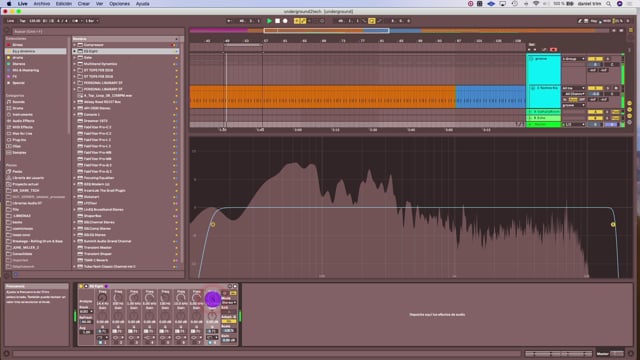Screen dimensions: 640x360
Task: Click the Tap tempo button
Action: [x=22, y=21]
